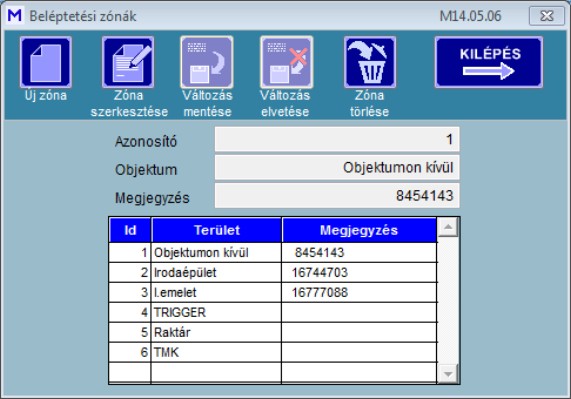The image size is (571, 399).
Task: Select the Irodaépület row
Action: click(273, 273)
